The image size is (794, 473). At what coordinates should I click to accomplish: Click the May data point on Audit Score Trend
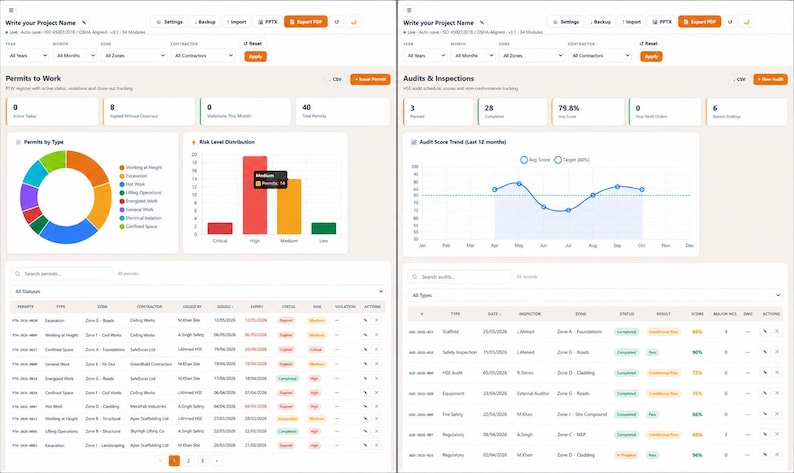pyautogui.click(x=519, y=183)
